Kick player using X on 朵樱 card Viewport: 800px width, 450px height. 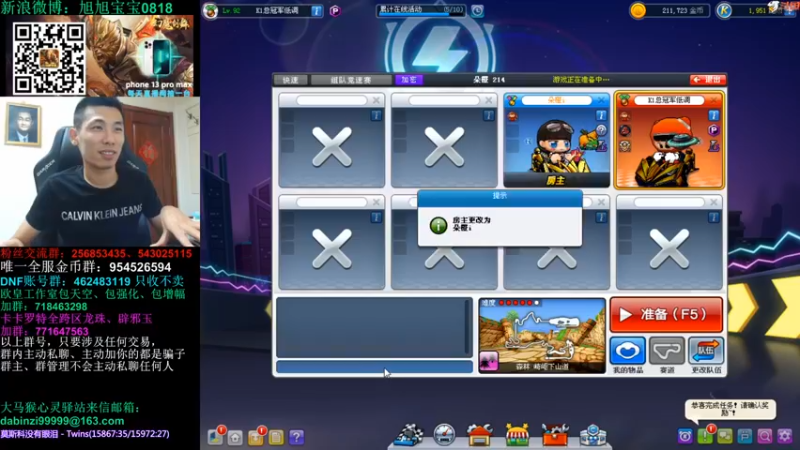point(601,100)
